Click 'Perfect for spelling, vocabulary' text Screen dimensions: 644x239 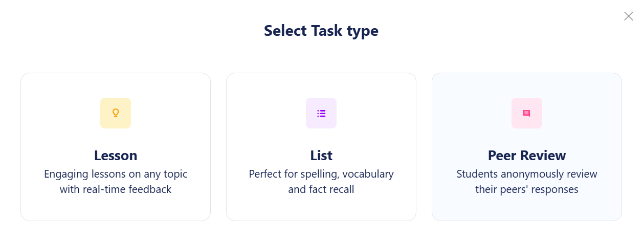(x=321, y=174)
